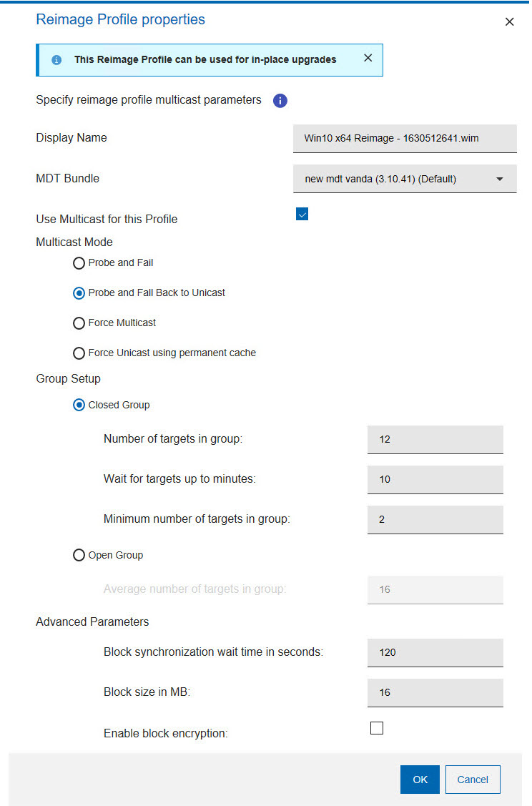Dismiss the in-place upgrades notification banner
532x806 pixels.
click(368, 58)
